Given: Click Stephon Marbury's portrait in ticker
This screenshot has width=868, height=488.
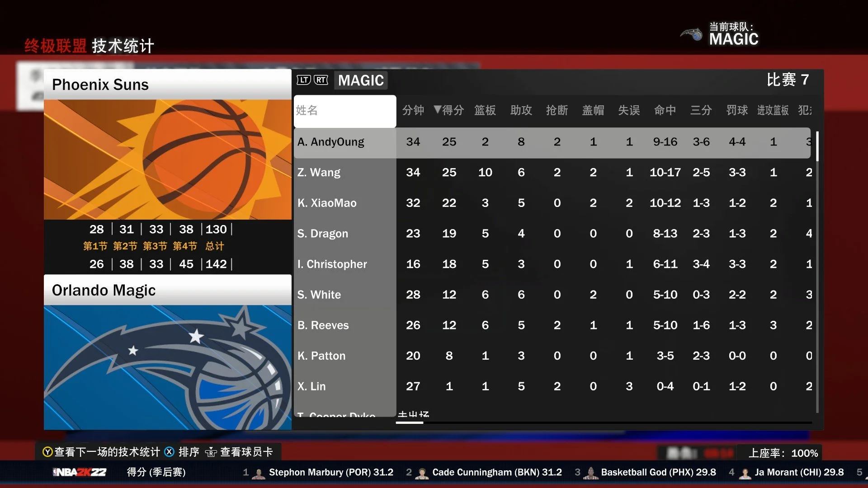Looking at the screenshot, I should 259,473.
